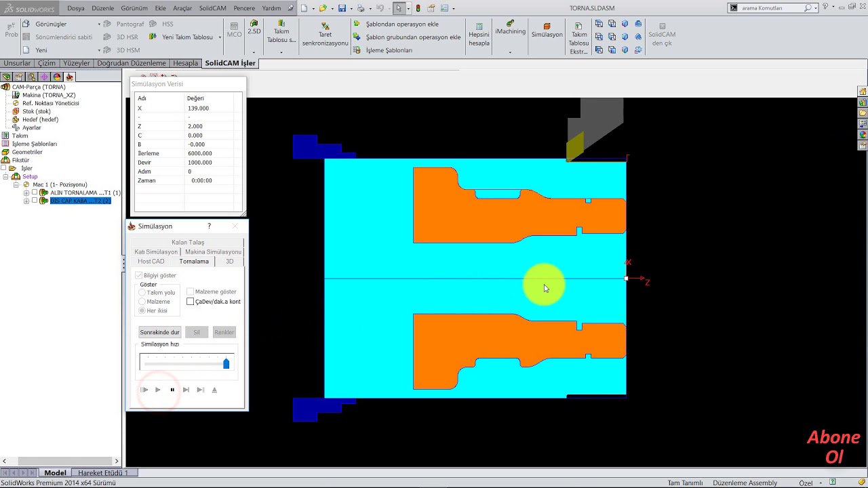The height and width of the screenshot is (488, 868).
Task: Click in the arama Komutları search field
Action: pyautogui.click(x=772, y=8)
